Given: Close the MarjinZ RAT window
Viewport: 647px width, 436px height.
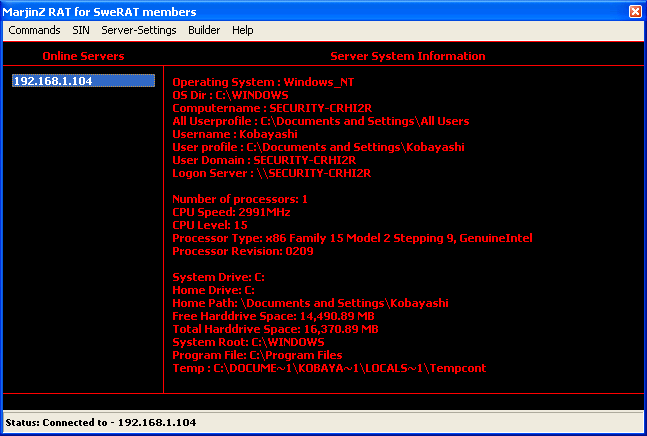Looking at the screenshot, I should [x=635, y=11].
